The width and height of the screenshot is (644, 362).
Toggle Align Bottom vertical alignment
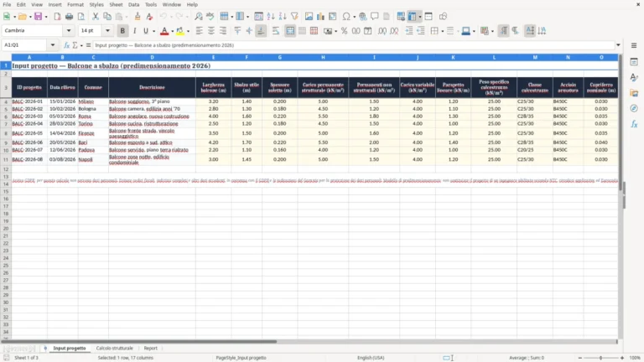(x=261, y=31)
